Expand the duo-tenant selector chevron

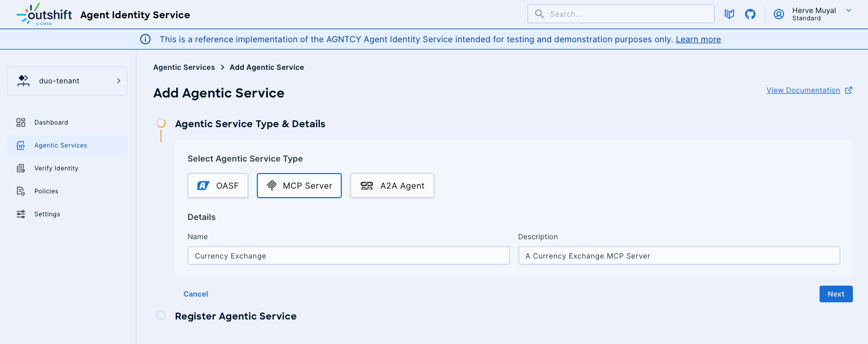(119, 81)
